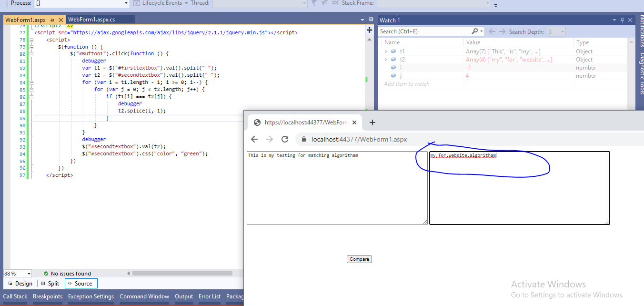
Task: Pin the WebForm1.aspx editor tab
Action: coord(52,20)
